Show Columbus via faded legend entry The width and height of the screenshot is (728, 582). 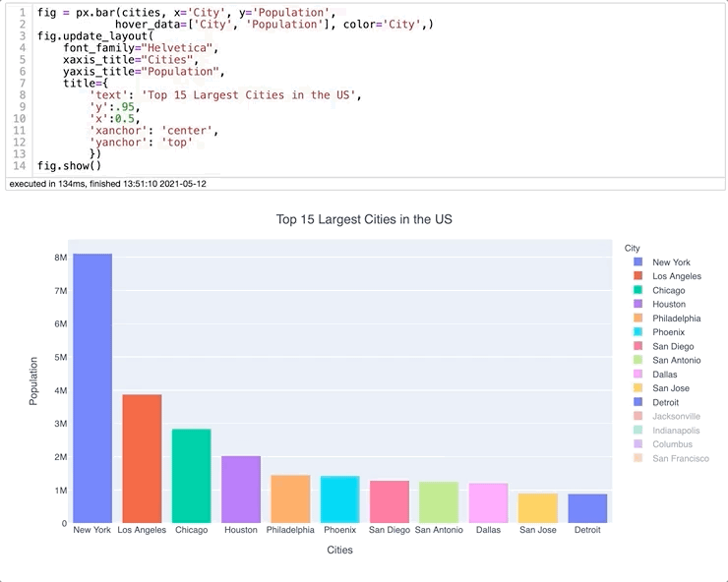(663, 444)
